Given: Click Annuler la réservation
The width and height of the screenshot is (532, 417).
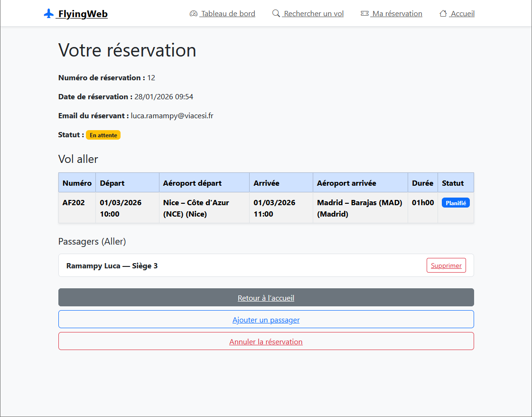Looking at the screenshot, I should click(266, 341).
